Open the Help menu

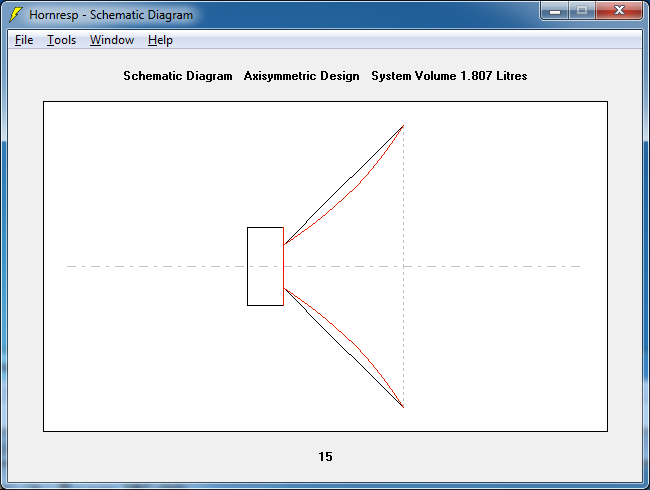160,40
